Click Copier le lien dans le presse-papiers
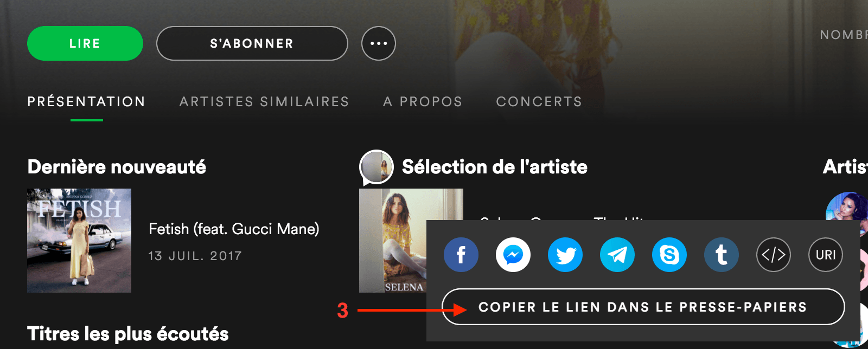The width and height of the screenshot is (868, 349). coord(643,307)
